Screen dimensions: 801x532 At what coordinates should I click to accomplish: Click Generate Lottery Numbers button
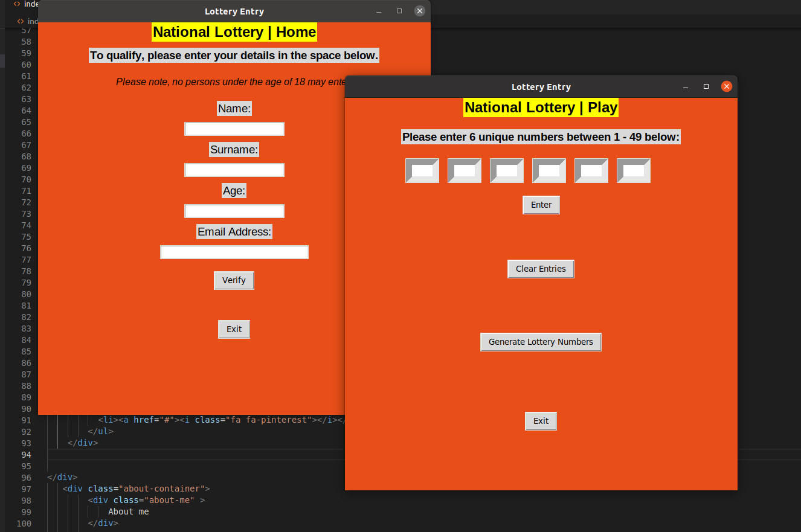pos(541,342)
